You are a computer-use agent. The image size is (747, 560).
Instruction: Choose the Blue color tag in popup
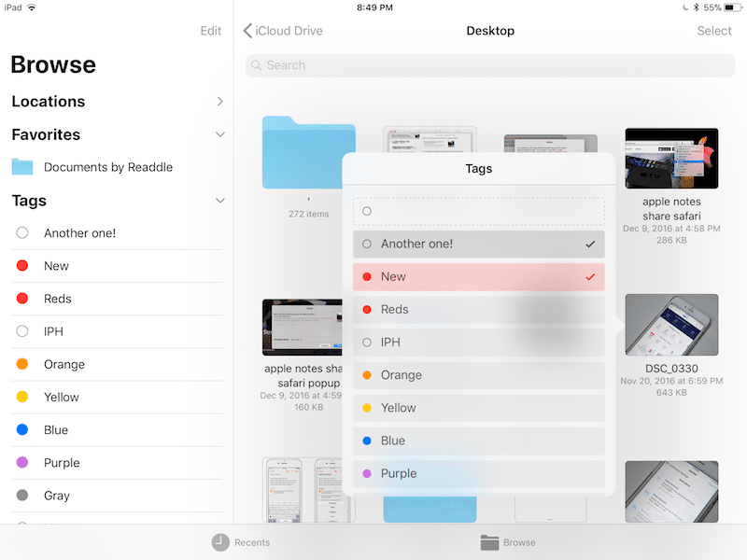[x=478, y=441]
